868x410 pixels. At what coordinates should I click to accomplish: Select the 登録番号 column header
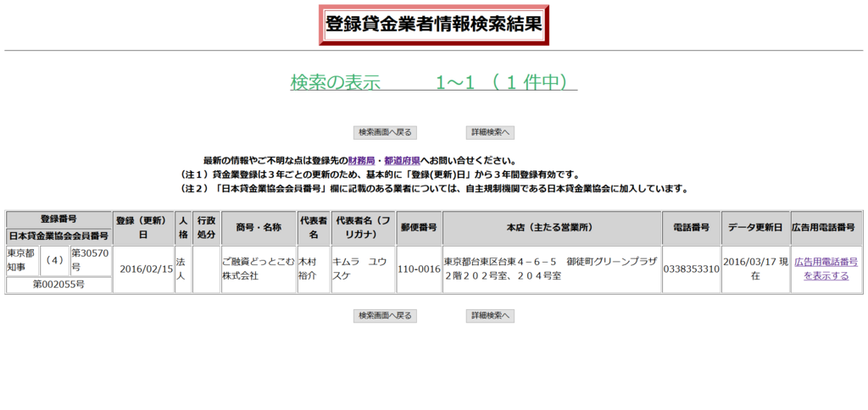click(58, 219)
